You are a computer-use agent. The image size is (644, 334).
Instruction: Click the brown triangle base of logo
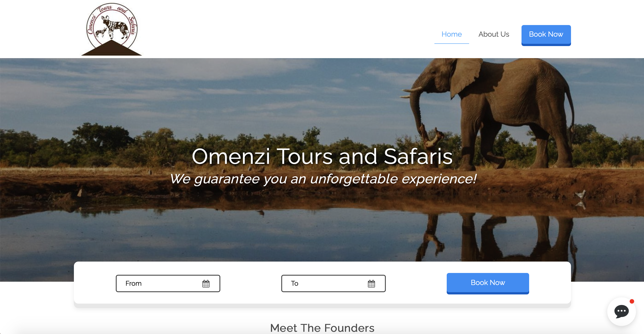tap(112, 48)
